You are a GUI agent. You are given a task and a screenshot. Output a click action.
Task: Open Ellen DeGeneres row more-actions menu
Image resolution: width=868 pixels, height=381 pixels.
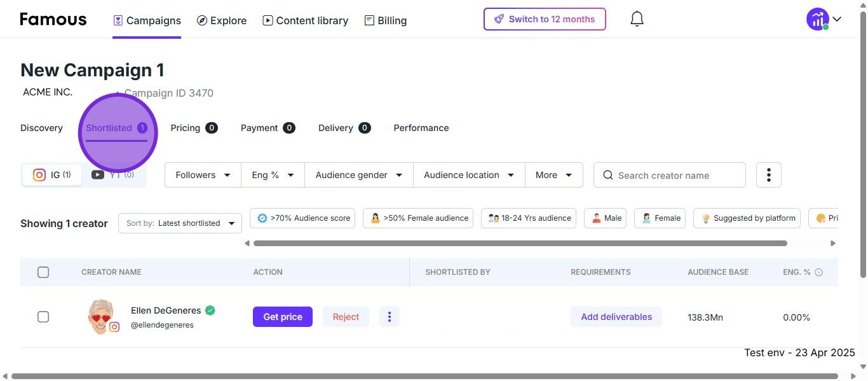390,317
